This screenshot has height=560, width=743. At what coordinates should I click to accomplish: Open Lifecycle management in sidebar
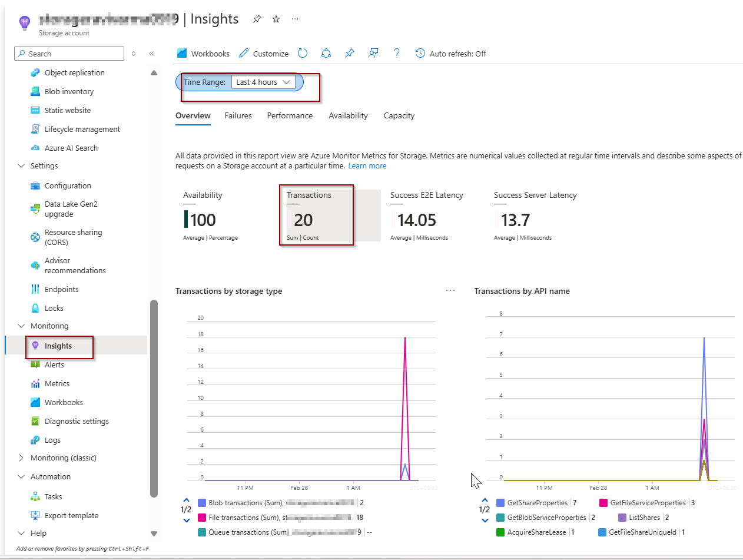tap(82, 130)
